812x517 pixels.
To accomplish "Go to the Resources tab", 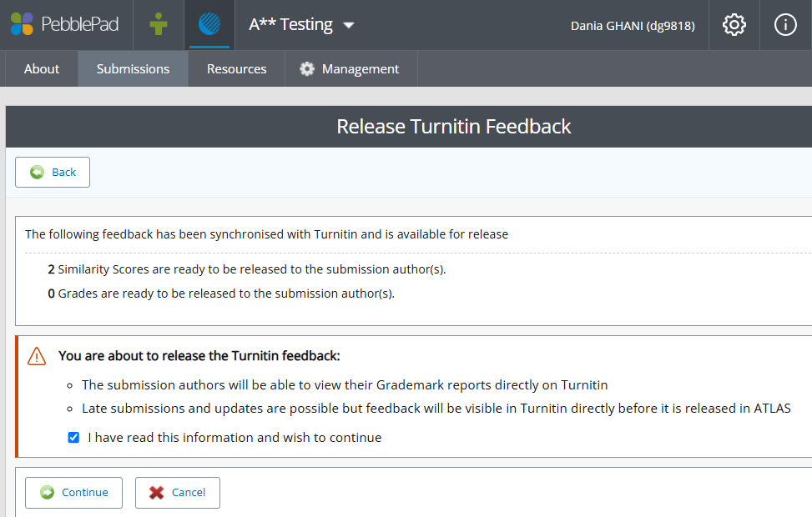I will click(x=237, y=69).
